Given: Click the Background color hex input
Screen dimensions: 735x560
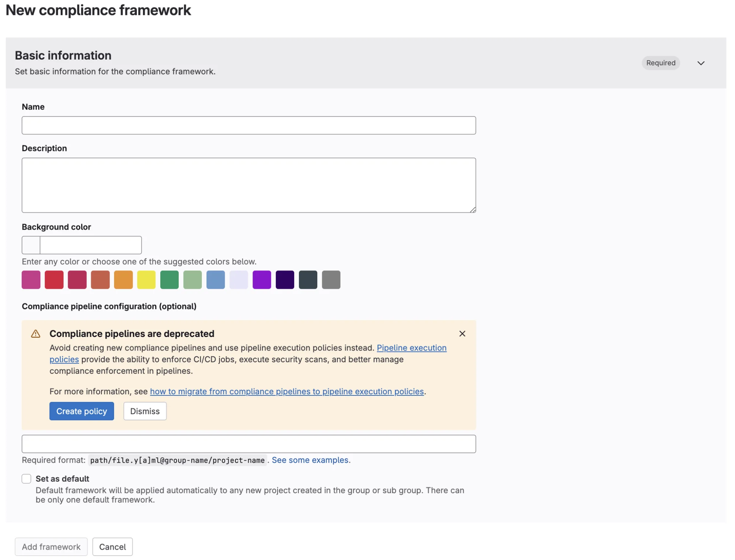Looking at the screenshot, I should coord(90,245).
